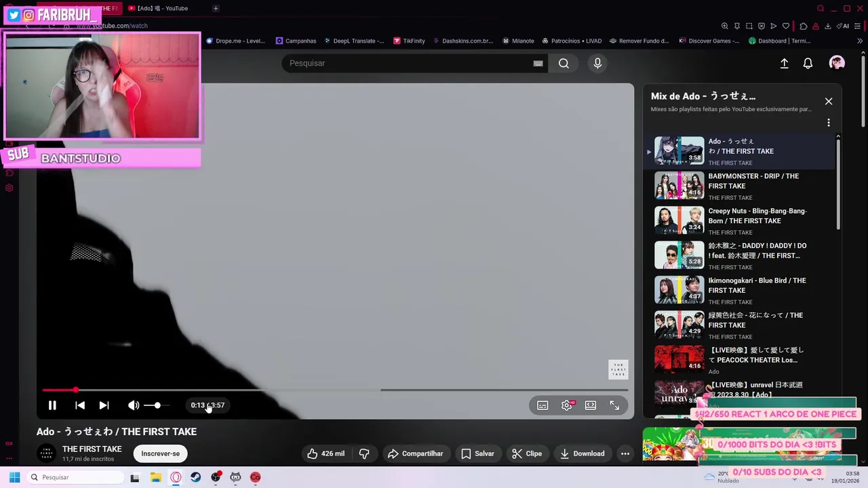
Task: Open the DeepL Translate bookmark
Action: click(353, 41)
